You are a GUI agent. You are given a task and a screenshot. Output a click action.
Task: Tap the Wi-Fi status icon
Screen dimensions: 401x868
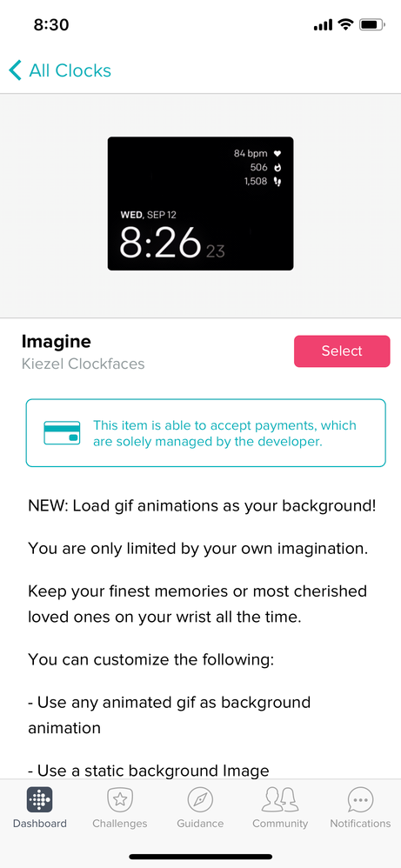point(346,24)
